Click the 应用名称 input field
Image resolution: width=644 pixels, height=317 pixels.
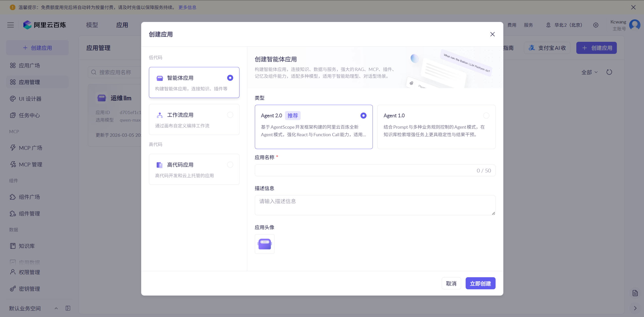point(375,170)
